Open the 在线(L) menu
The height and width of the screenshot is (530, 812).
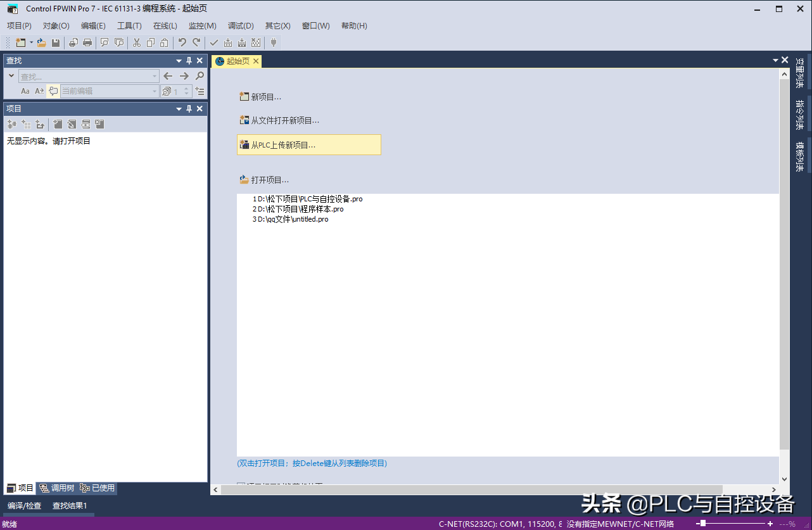click(x=165, y=26)
